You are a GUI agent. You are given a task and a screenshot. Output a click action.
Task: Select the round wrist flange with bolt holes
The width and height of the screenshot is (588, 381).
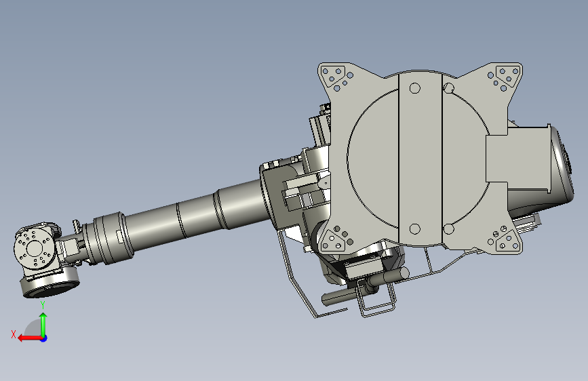coord(35,249)
